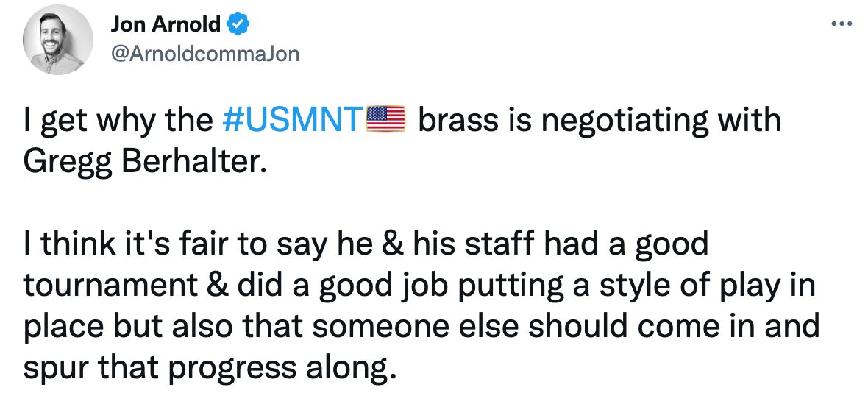The height and width of the screenshot is (393, 868).
Task: Click the word "with" ending first line
Action: [x=749, y=119]
